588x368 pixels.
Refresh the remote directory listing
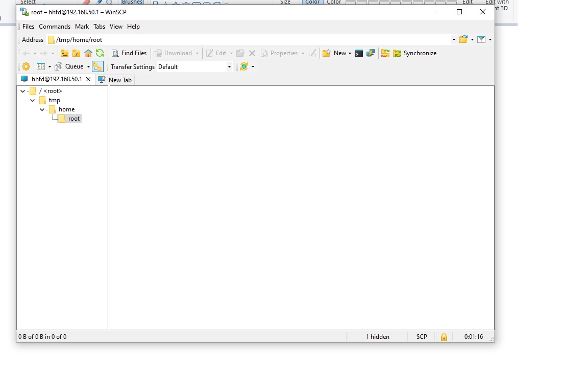(100, 53)
